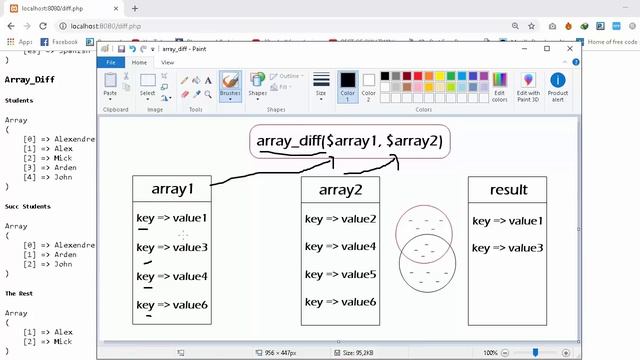
Task: Pick the orange color swatch
Action: coord(429,76)
